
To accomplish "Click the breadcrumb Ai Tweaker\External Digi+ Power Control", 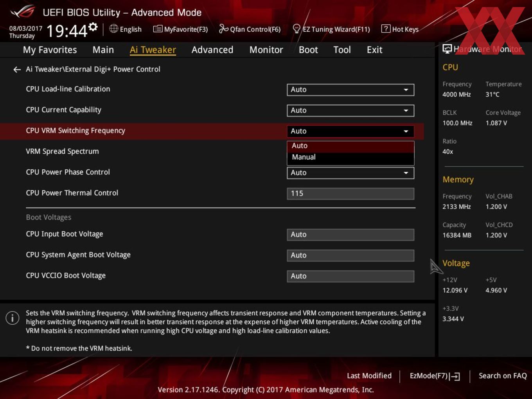I will 93,69.
